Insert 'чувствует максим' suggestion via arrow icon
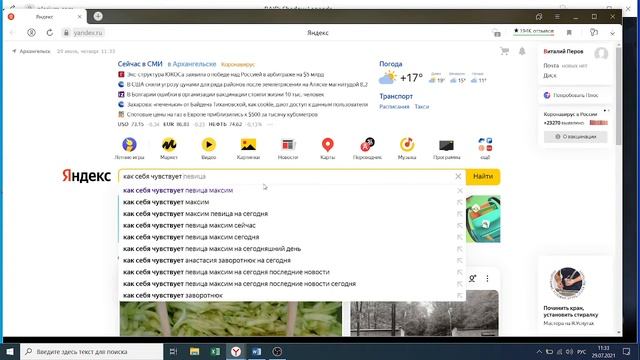 pos(460,202)
